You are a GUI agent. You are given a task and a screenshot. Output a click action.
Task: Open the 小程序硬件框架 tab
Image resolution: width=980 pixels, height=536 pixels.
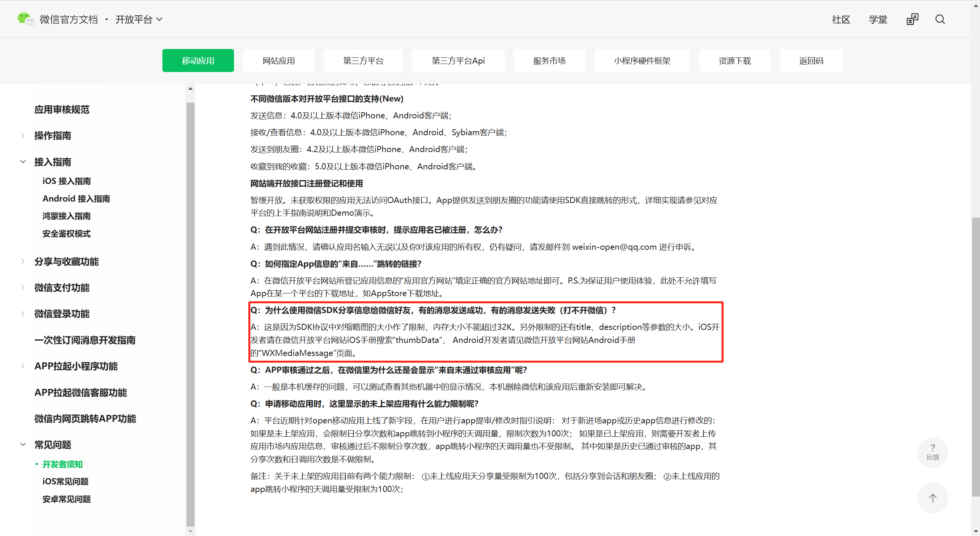(x=642, y=61)
